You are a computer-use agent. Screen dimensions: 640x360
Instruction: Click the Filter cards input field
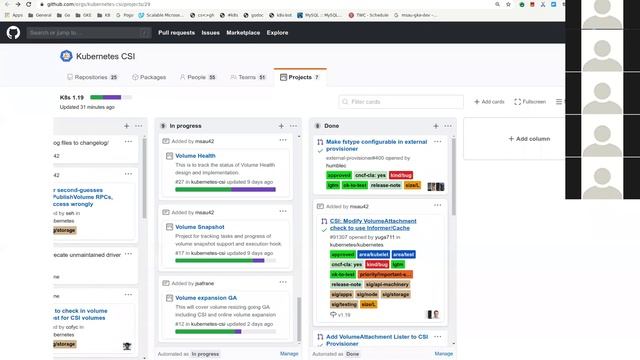[x=401, y=102]
